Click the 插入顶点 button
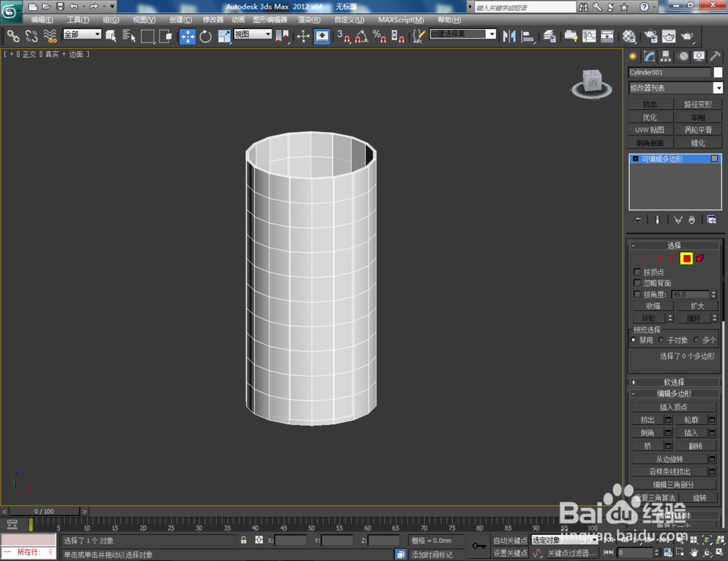Screen dimensions: 728x561 673,407
